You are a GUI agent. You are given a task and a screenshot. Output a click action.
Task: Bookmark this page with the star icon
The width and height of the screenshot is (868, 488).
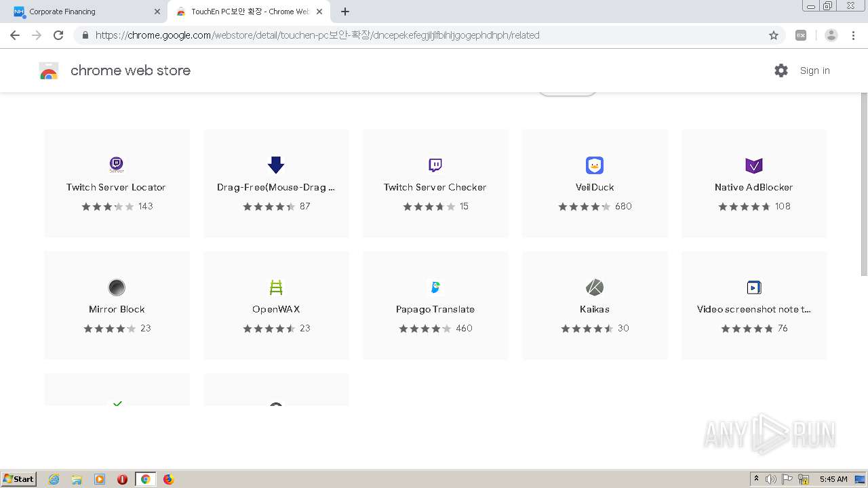point(774,35)
